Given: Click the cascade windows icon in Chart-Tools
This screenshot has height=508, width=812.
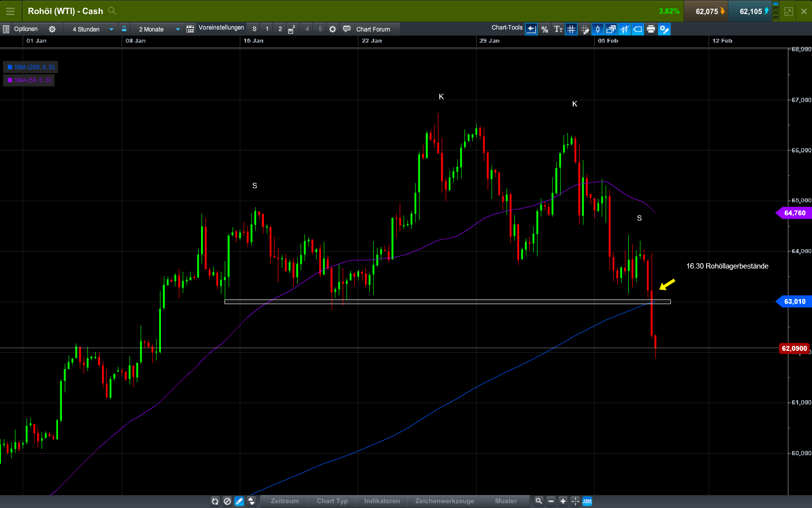Looking at the screenshot, I should tap(610, 29).
